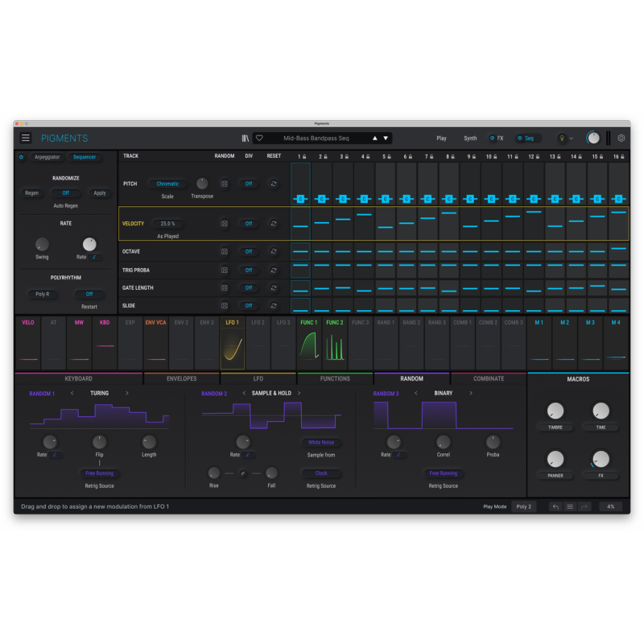Open the preset library browser icon
Screen dimensions: 644x644
point(246,138)
